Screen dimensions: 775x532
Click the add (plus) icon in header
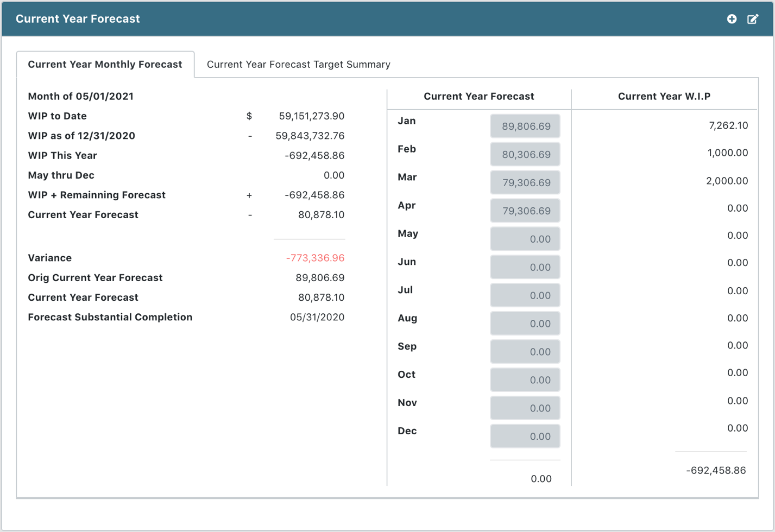[x=732, y=19]
